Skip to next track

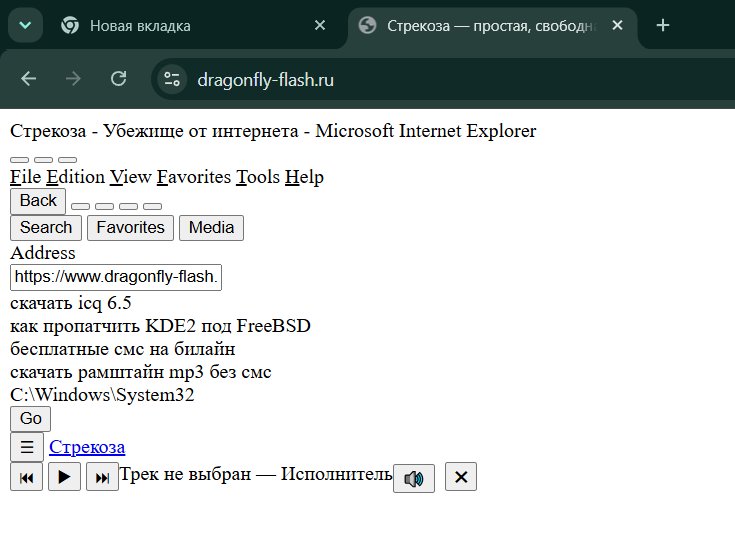pos(102,477)
